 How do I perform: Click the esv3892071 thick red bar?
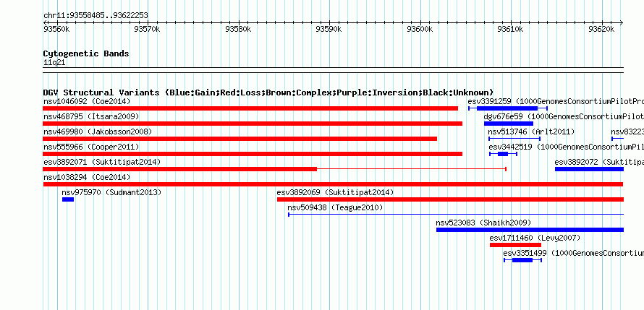[x=180, y=169]
